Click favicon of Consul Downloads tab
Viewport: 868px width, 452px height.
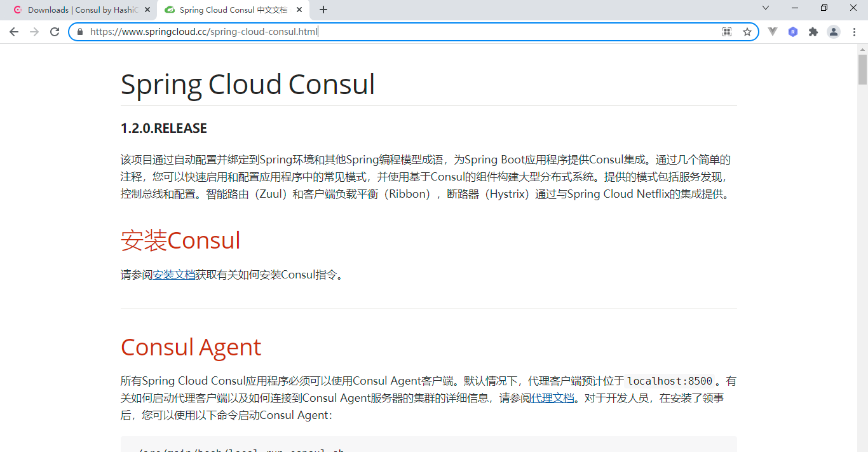point(18,10)
